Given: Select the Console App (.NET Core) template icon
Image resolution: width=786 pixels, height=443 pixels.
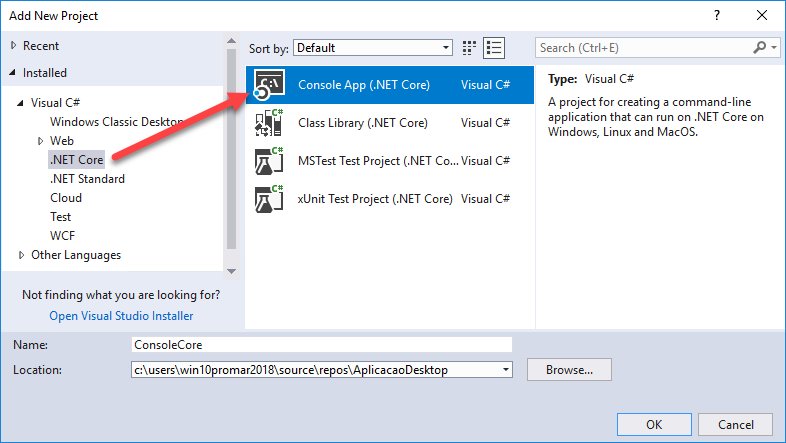Looking at the screenshot, I should click(269, 85).
